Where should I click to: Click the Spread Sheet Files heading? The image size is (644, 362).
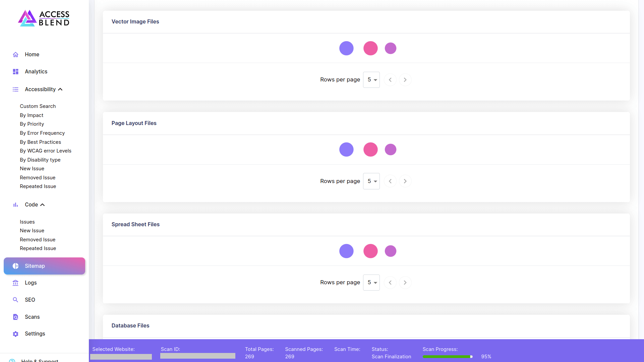pos(135,224)
